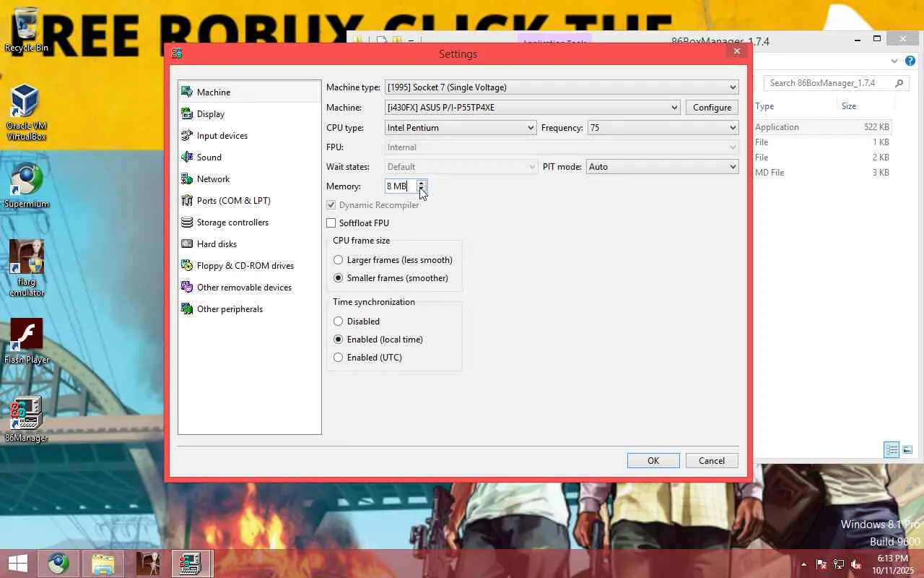Expand the CPU type dropdown
This screenshot has width=924, height=578.
pos(461,128)
